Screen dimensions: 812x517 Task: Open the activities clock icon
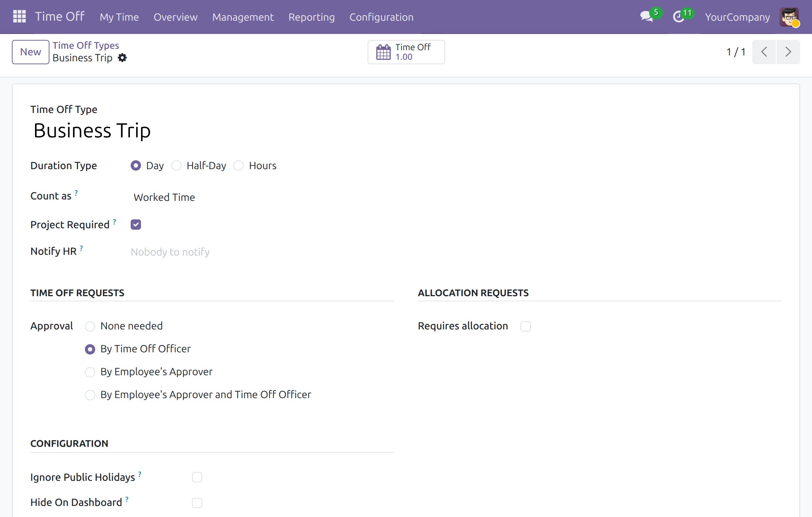coord(678,17)
